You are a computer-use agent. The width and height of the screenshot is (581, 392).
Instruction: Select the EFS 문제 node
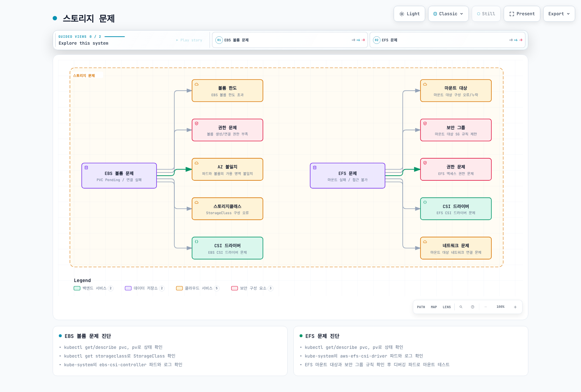click(348, 176)
